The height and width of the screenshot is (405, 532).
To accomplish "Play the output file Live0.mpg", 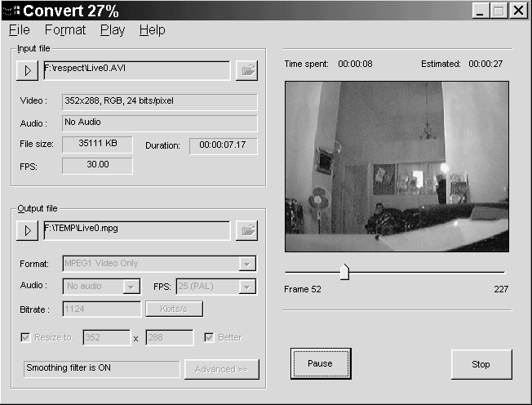I will [x=27, y=230].
